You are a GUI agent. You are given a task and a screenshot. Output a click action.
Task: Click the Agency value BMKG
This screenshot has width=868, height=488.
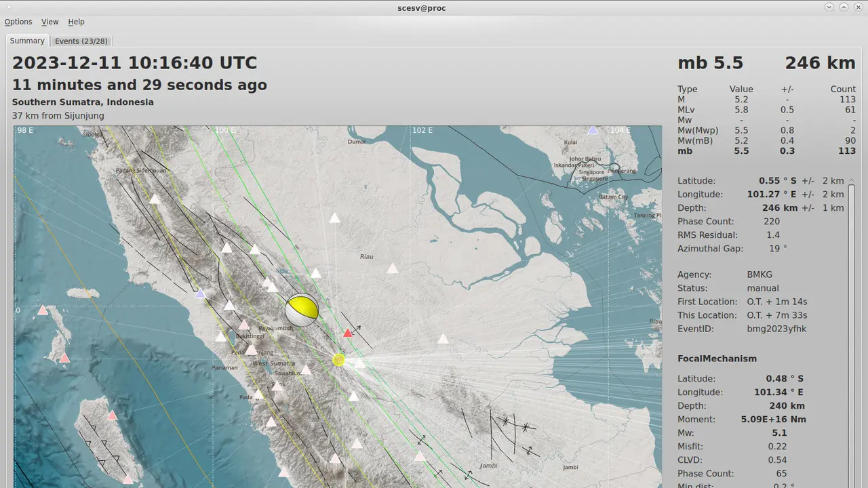click(x=759, y=274)
